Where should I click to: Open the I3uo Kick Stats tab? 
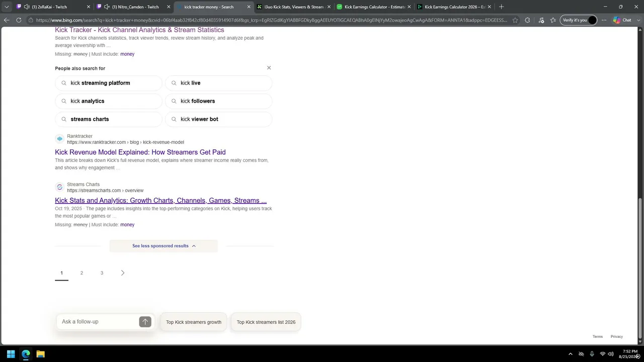click(x=294, y=7)
